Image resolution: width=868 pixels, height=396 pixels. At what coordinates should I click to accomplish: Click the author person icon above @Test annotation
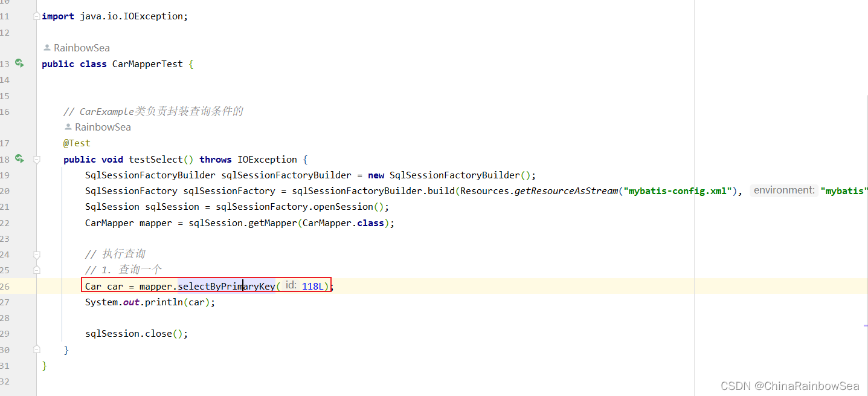[68, 127]
